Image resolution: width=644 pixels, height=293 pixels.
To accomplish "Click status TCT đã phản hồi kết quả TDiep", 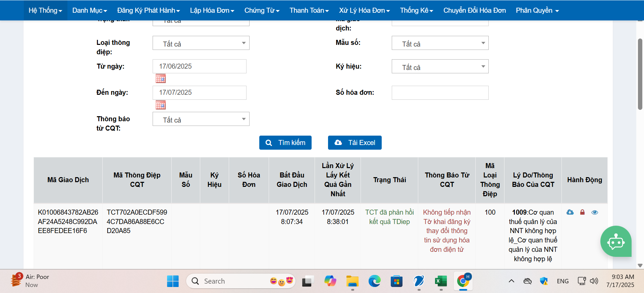I will tap(389, 217).
